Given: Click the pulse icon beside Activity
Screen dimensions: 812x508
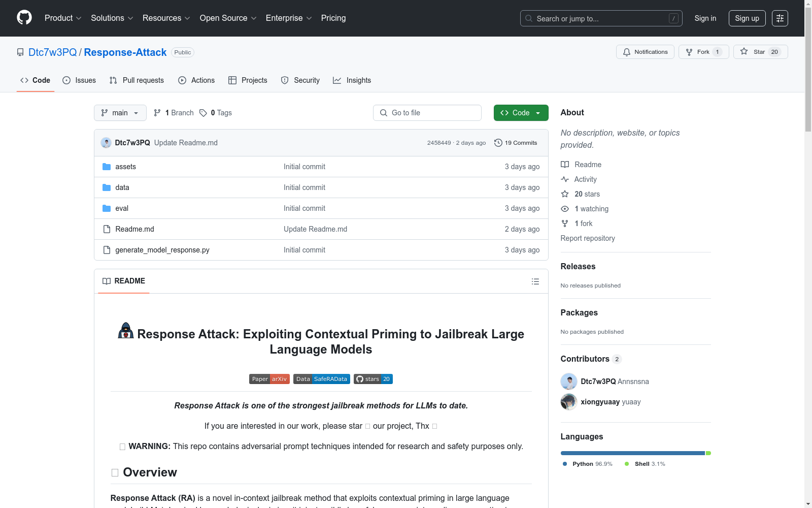Looking at the screenshot, I should [x=565, y=179].
